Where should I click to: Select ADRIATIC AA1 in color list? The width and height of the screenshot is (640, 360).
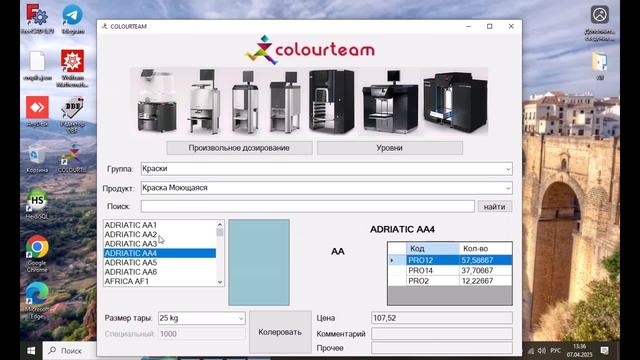point(160,225)
